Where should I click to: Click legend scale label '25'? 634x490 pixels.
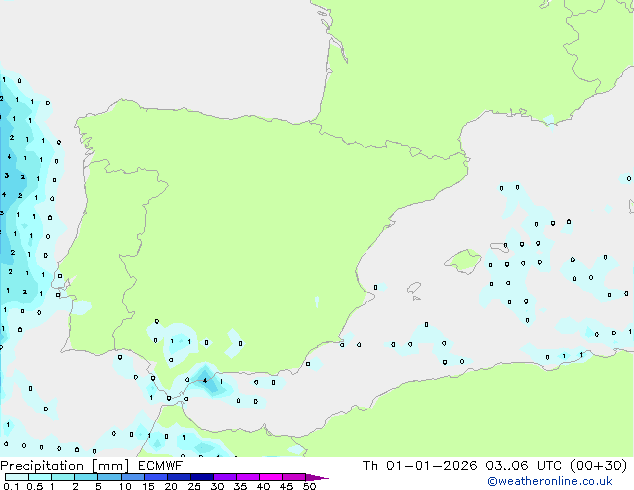[x=194, y=486]
